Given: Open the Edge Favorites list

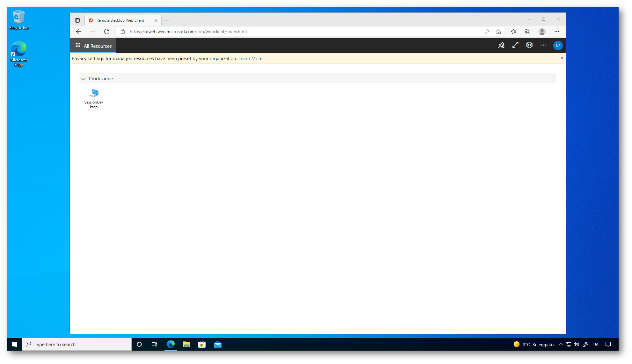Looking at the screenshot, I should point(513,32).
